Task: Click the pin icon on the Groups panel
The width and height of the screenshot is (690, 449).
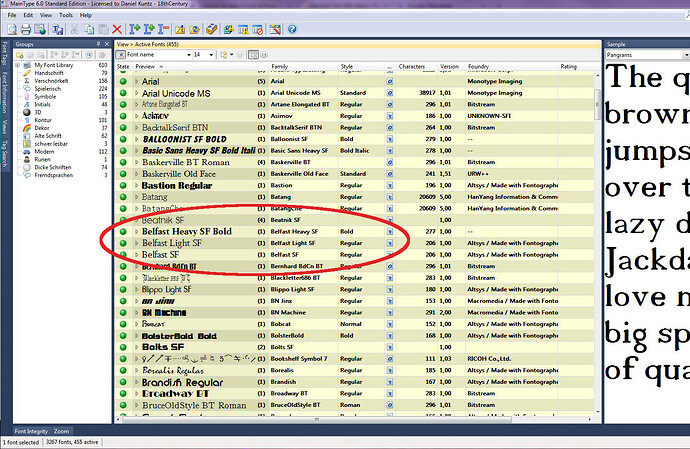Action: click(x=98, y=44)
